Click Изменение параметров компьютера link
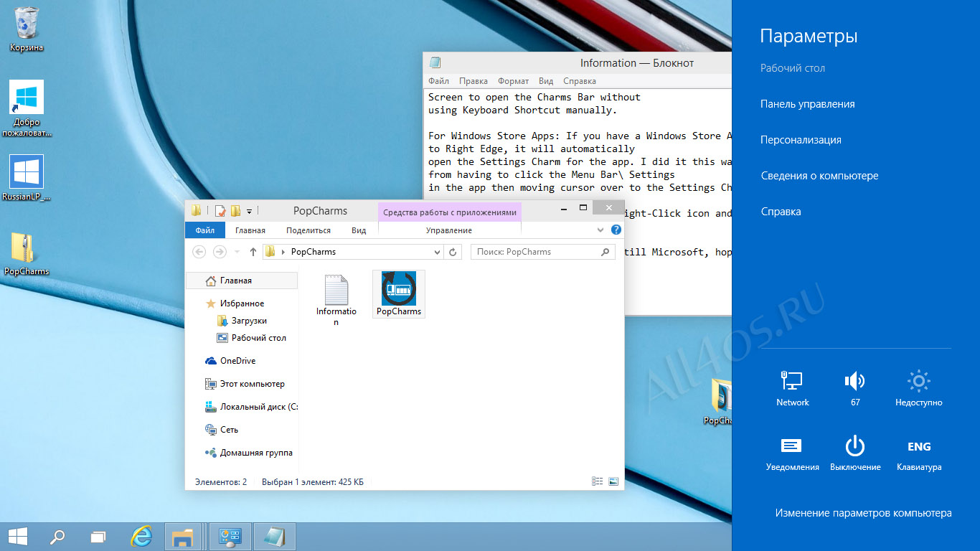The width and height of the screenshot is (980, 551). (x=864, y=513)
